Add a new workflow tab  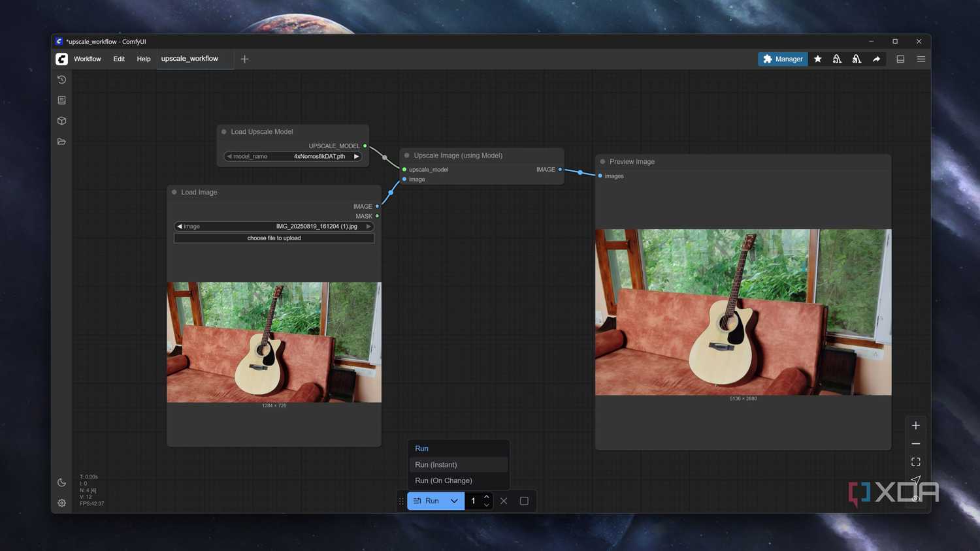tap(244, 59)
